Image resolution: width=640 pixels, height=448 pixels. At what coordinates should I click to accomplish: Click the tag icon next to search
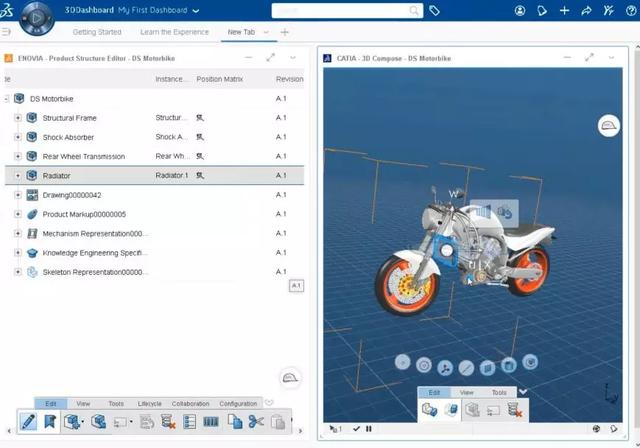[x=434, y=10]
